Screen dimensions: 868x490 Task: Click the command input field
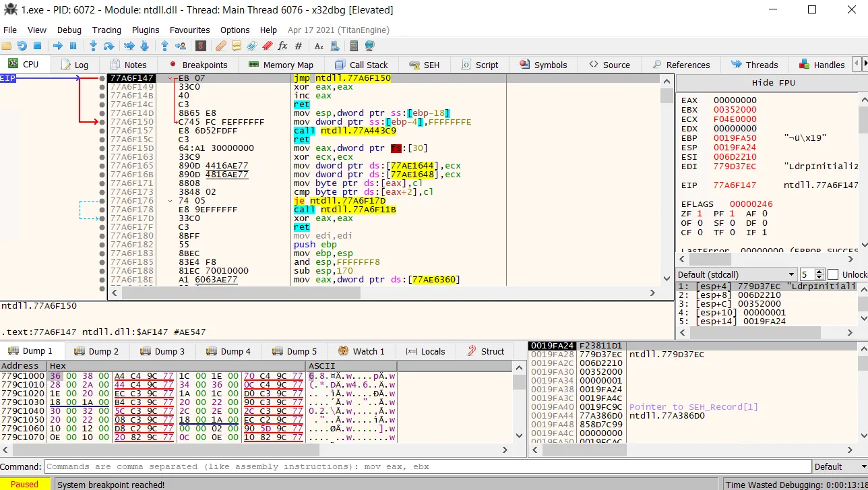click(x=428, y=466)
